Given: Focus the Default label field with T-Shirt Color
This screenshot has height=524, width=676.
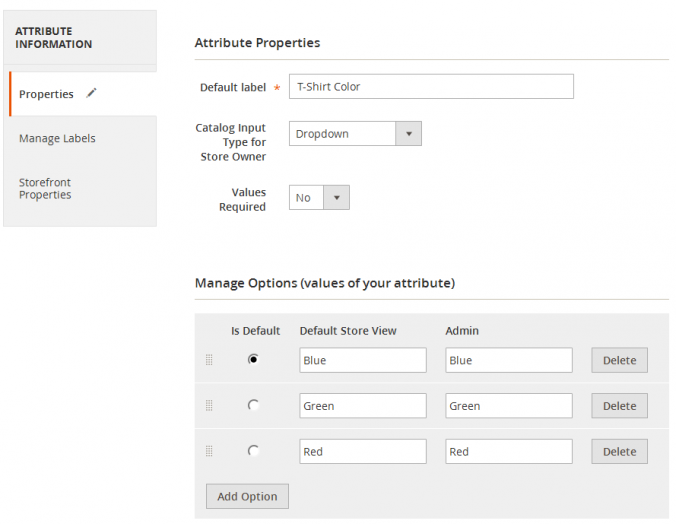Looking at the screenshot, I should [x=432, y=87].
